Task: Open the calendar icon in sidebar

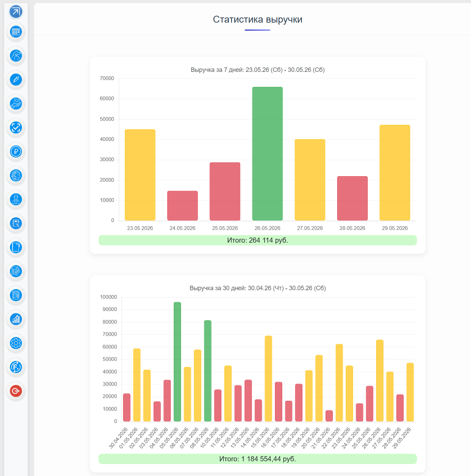Action: [x=16, y=32]
